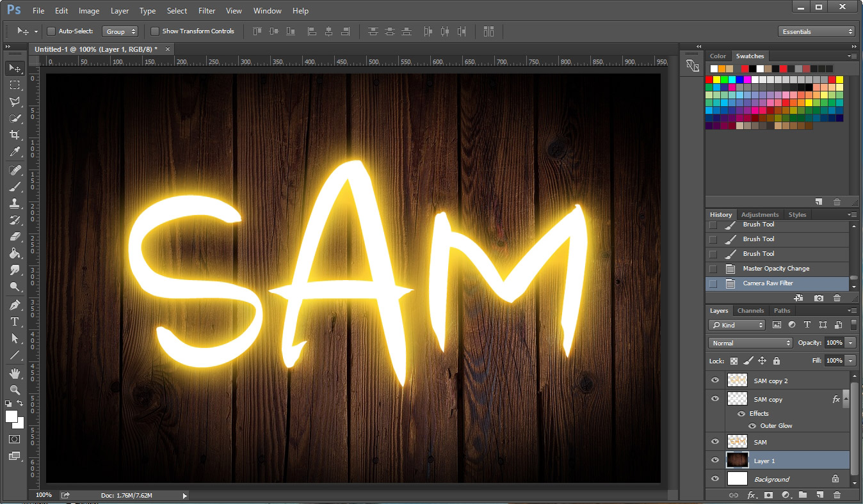Image resolution: width=863 pixels, height=504 pixels.
Task: Switch to the Adjustments tab
Action: 760,215
